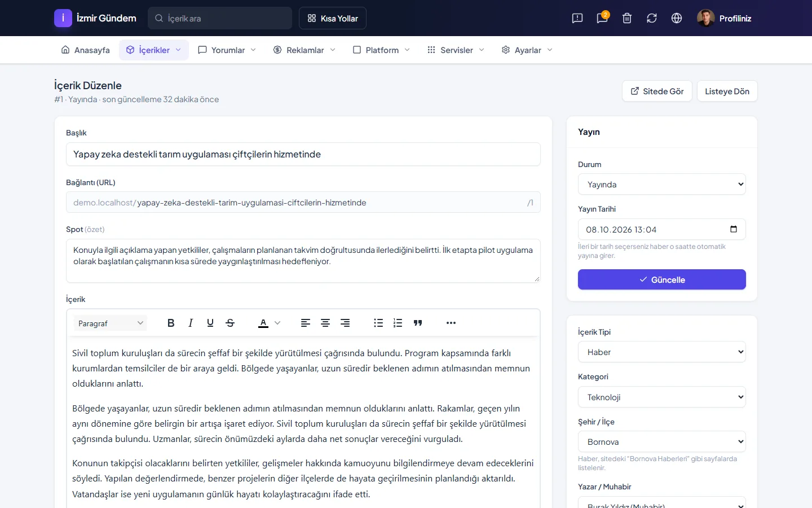Image resolution: width=812 pixels, height=508 pixels.
Task: Open the comments icon with badge 2
Action: (602, 18)
